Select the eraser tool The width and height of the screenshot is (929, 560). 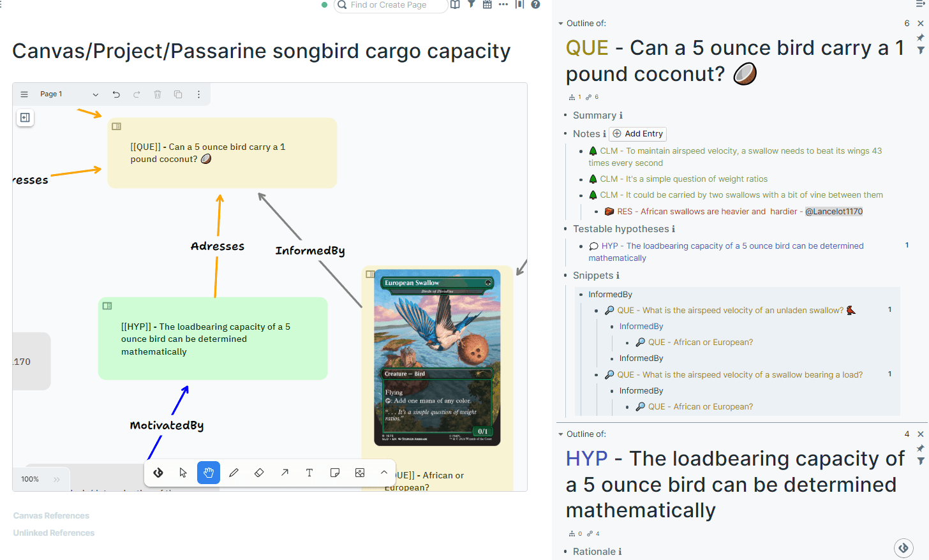pos(259,473)
